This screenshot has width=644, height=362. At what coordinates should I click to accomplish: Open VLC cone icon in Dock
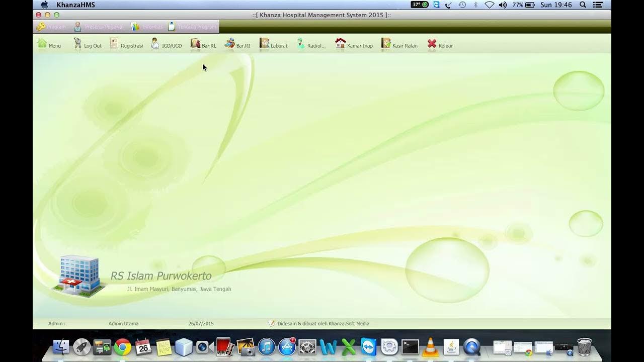point(430,347)
